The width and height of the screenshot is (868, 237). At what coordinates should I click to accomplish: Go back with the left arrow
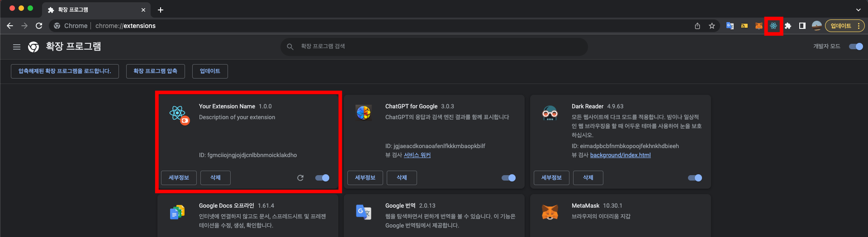pos(10,26)
